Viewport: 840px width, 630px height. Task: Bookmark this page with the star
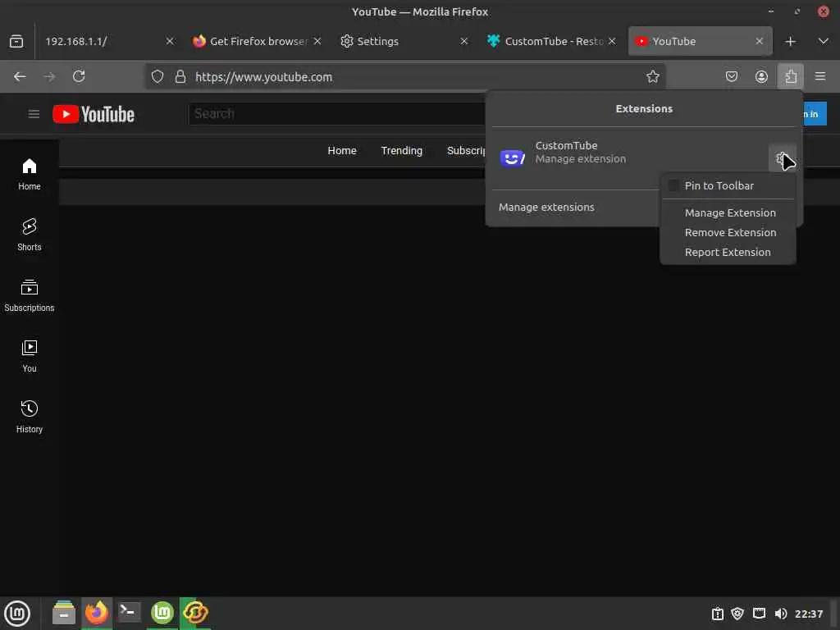pos(652,76)
